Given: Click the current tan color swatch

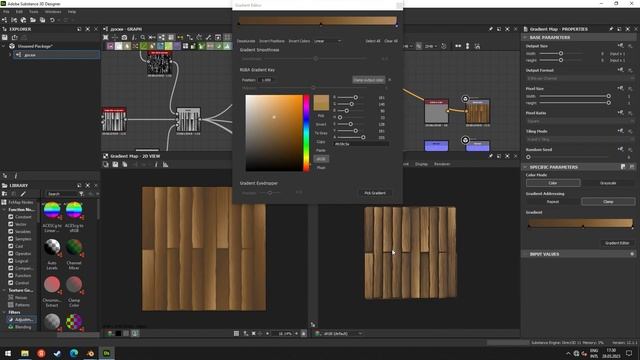Looking at the screenshot, I should click(321, 102).
